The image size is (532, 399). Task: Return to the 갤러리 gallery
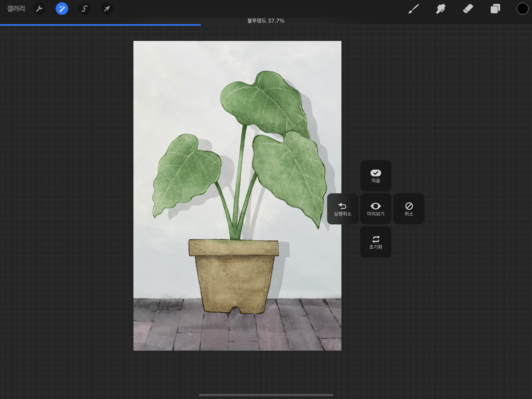pyautogui.click(x=16, y=9)
